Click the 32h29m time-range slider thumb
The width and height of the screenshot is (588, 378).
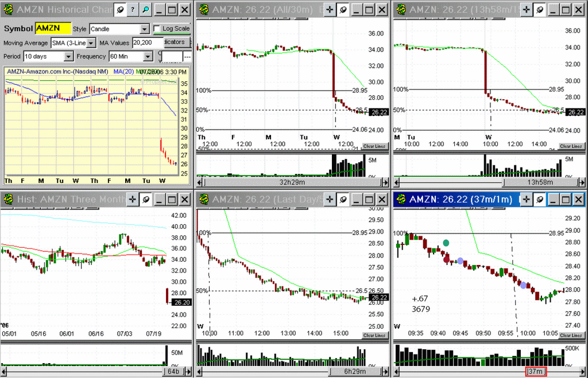pyautogui.click(x=292, y=182)
